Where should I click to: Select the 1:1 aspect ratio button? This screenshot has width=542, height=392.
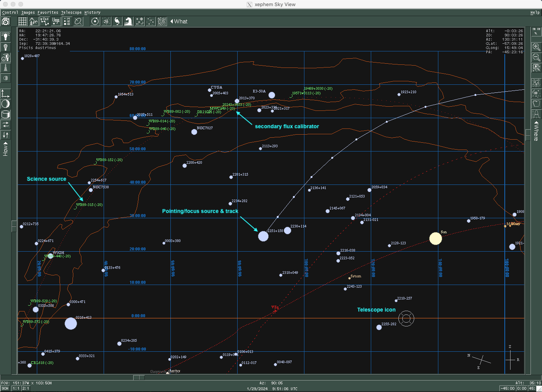16,389
